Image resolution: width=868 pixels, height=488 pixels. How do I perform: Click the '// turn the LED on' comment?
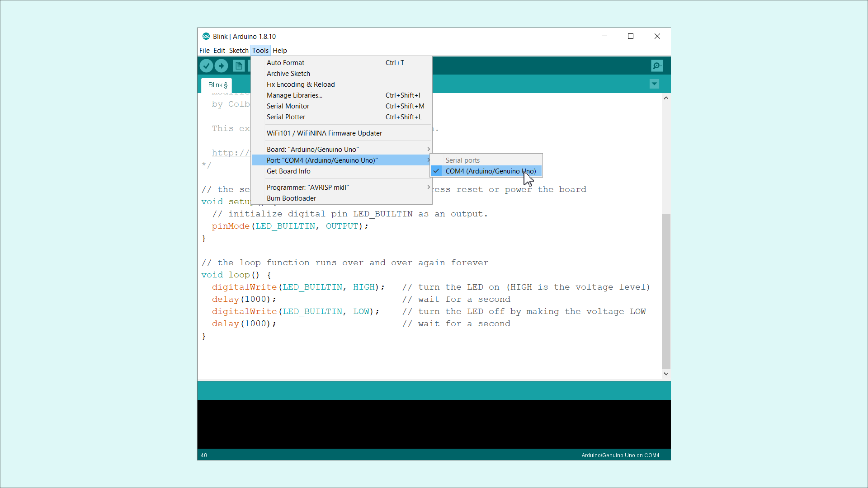(526, 287)
